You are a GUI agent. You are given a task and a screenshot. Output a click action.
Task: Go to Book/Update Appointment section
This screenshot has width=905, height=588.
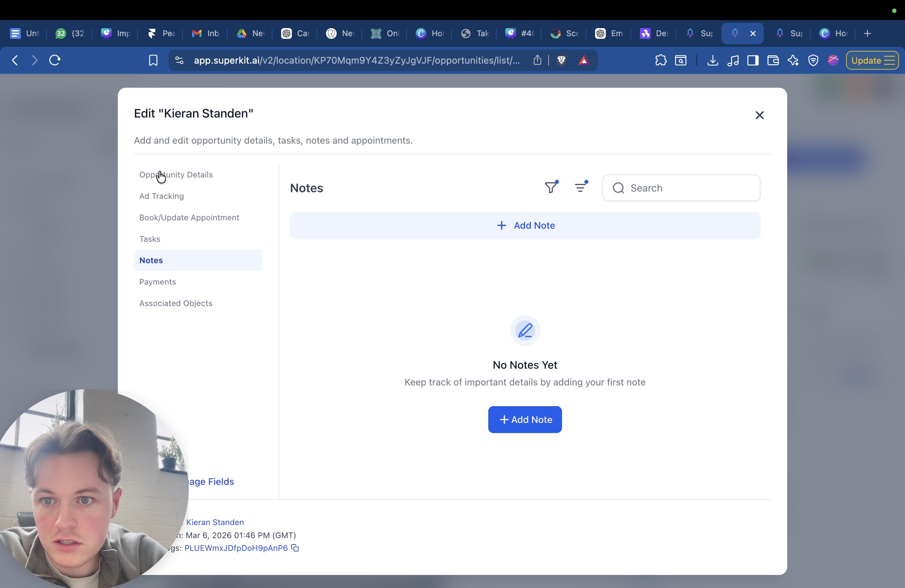[189, 218]
